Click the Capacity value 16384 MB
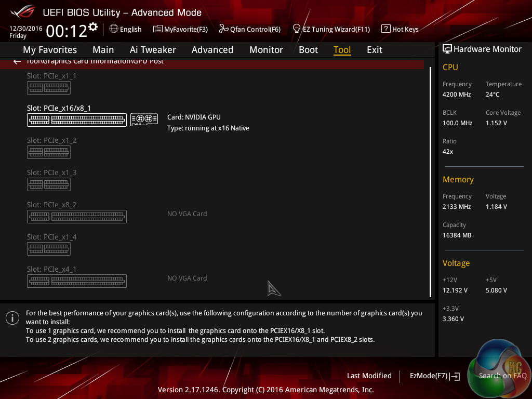The height and width of the screenshot is (399, 532). pyautogui.click(x=457, y=235)
